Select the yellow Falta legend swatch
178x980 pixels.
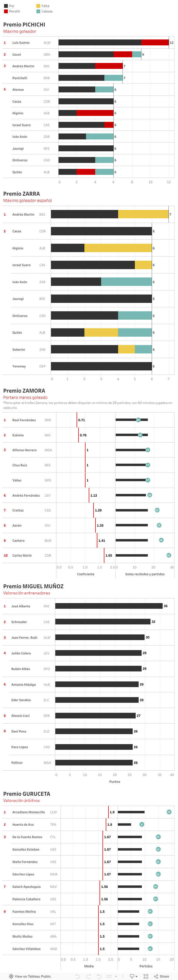pos(38,6)
